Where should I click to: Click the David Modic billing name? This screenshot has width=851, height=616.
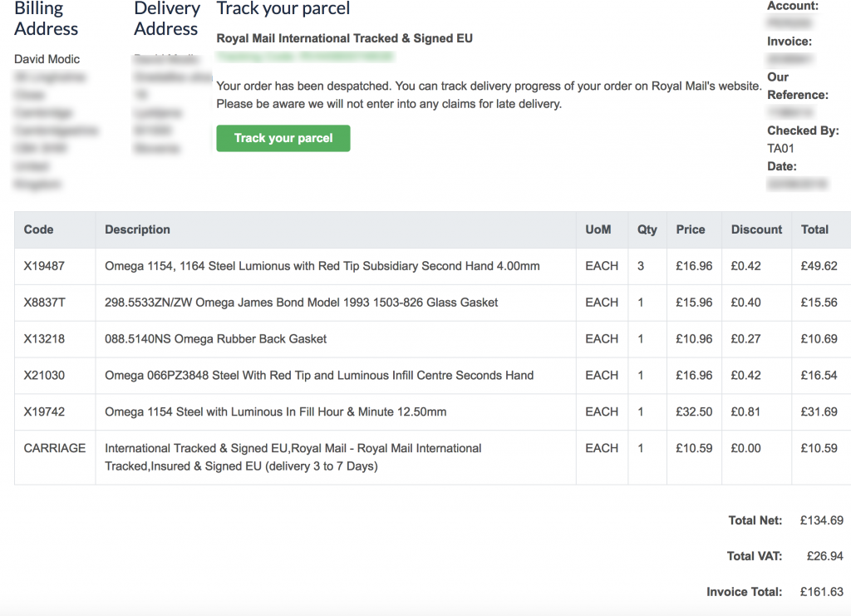[47, 59]
